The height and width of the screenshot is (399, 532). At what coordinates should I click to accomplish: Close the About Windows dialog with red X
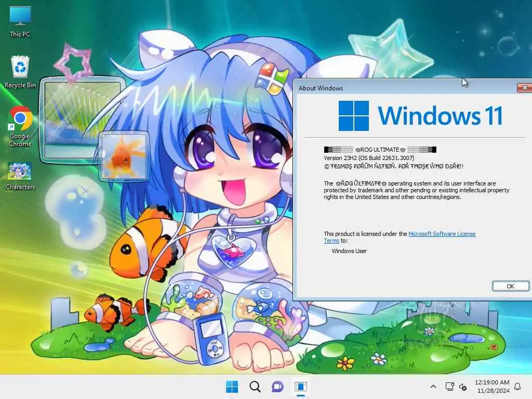point(525,88)
